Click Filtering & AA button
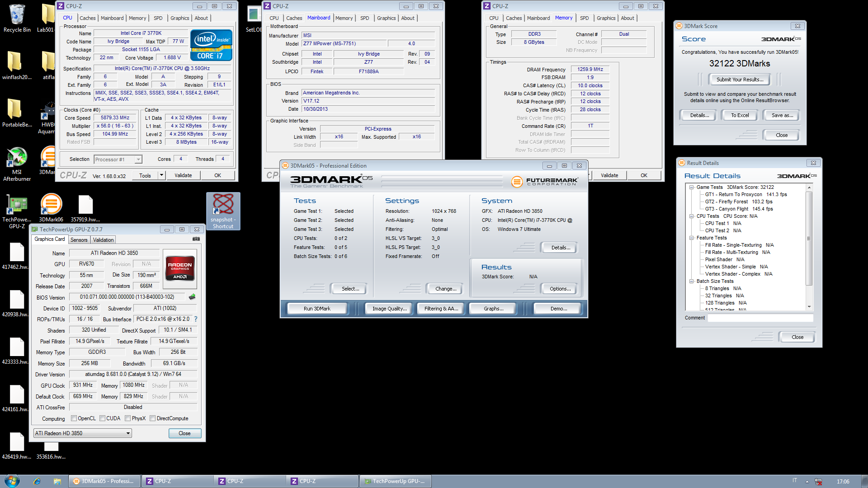Screen dimensions: 868x488 pyautogui.click(x=441, y=309)
